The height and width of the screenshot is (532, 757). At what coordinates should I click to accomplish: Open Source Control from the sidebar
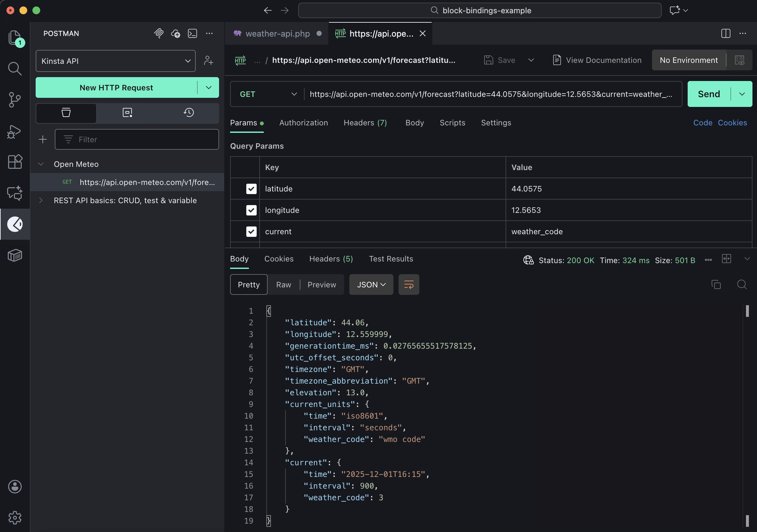pyautogui.click(x=15, y=99)
